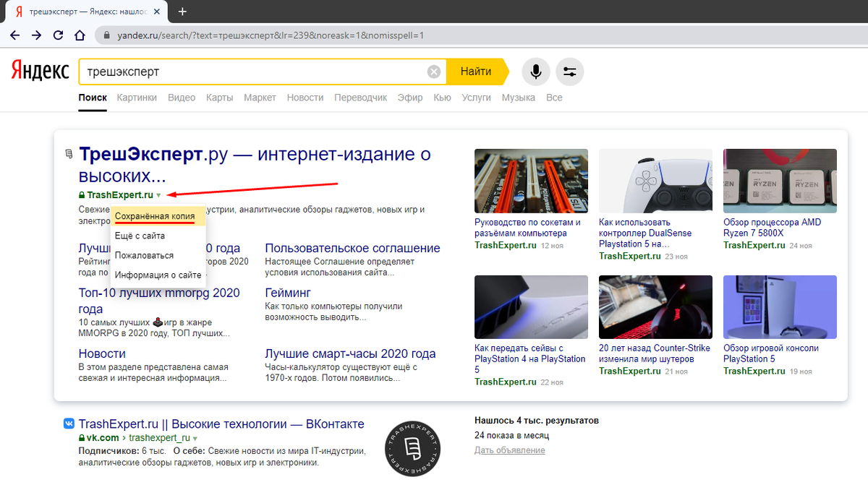Screen dimensions: 868x485
Task: Click the voice search microphone icon
Action: point(535,72)
